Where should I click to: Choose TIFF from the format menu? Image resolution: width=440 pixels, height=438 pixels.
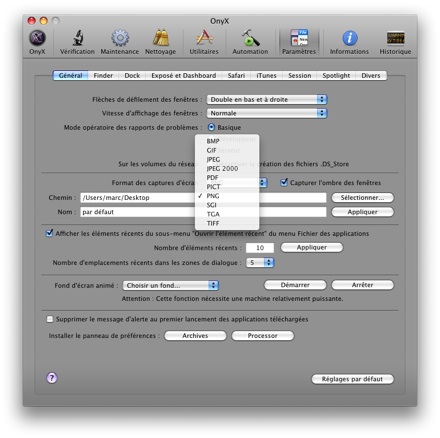[227, 223]
